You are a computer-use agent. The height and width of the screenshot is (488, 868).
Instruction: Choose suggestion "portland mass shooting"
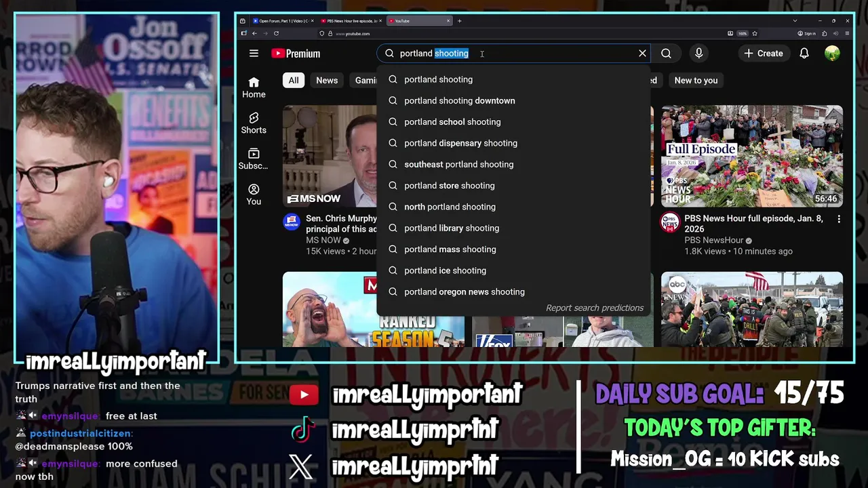(513, 249)
